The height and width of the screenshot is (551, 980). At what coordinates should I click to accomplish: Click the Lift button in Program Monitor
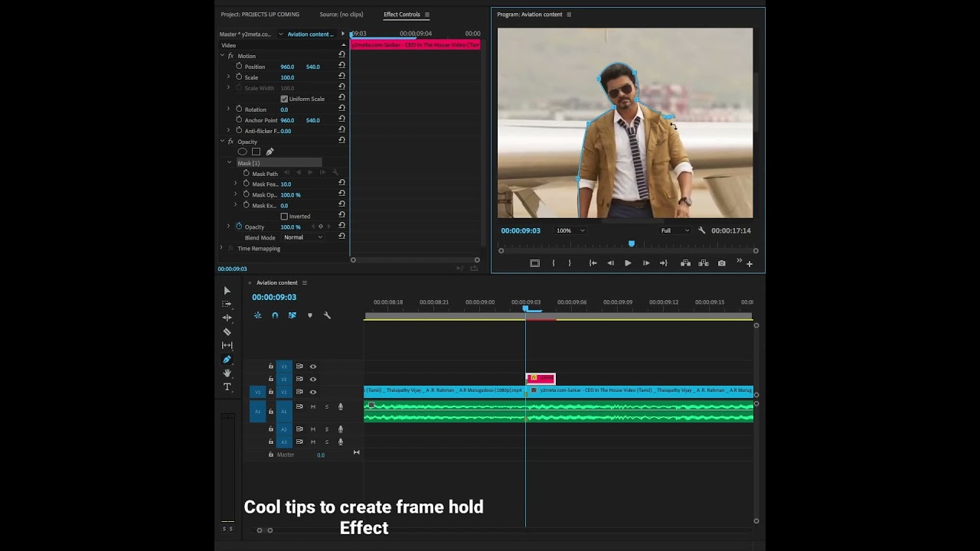click(685, 263)
